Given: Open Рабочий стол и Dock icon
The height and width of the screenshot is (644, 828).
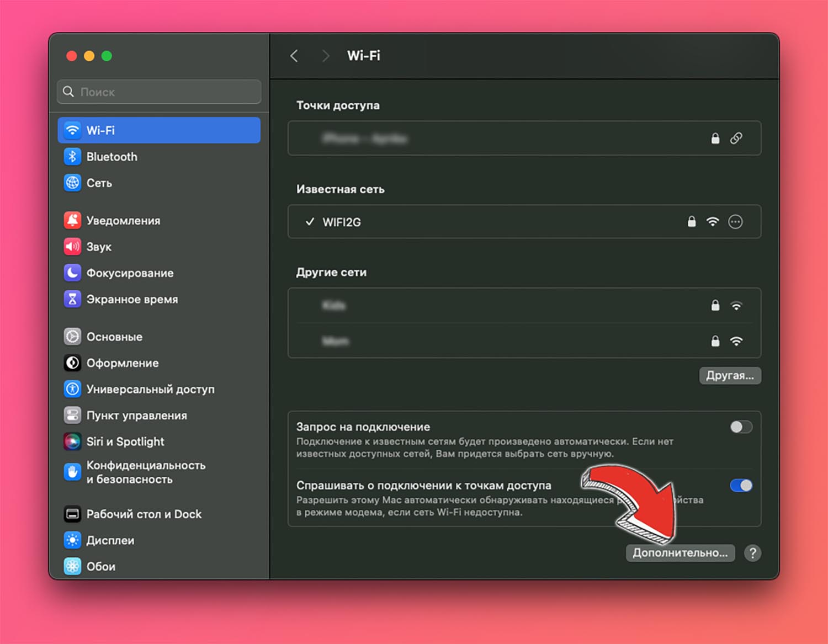Looking at the screenshot, I should (x=72, y=514).
